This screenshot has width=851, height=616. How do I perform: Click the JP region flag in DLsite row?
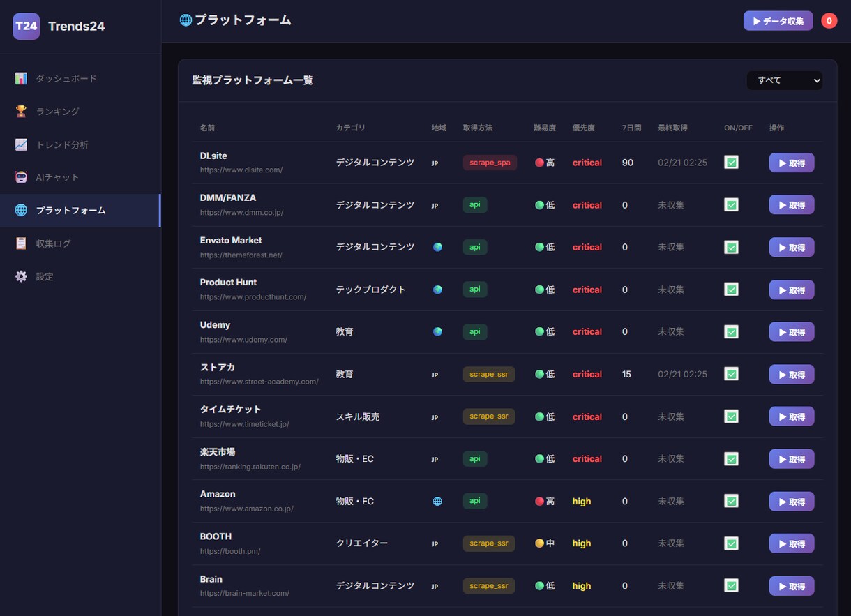coord(435,163)
